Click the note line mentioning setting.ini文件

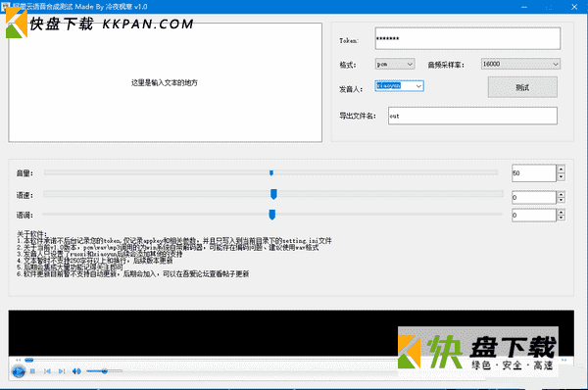(174, 241)
